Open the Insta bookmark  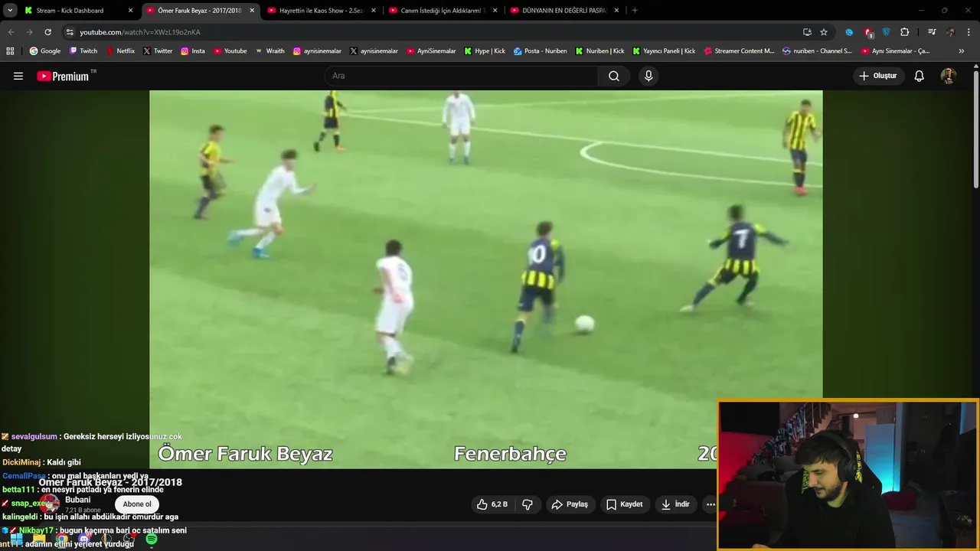click(193, 51)
